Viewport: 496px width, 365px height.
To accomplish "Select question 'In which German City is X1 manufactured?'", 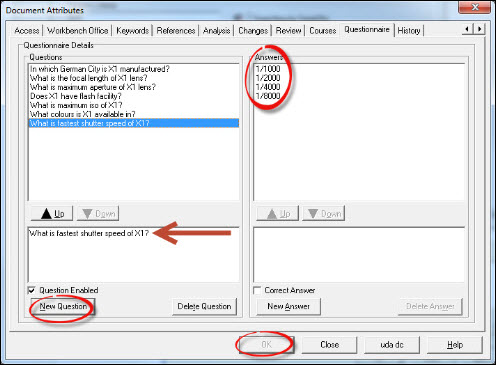I will (x=133, y=69).
